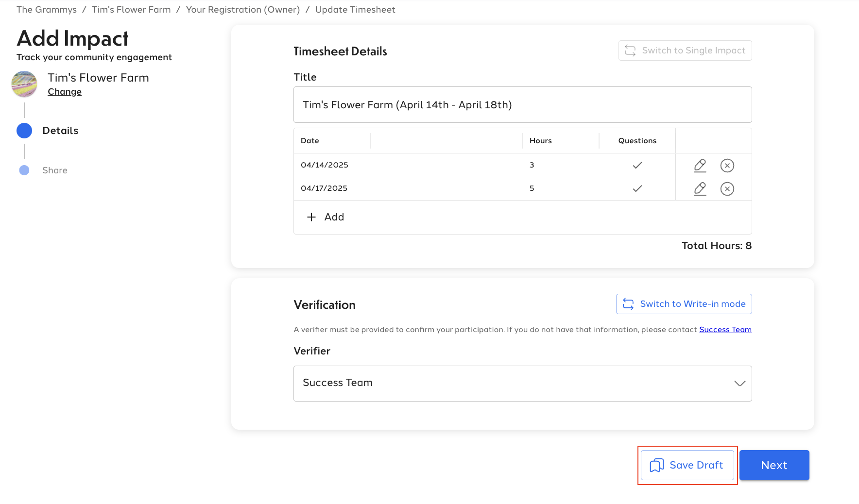Open the Success Team contact link
This screenshot has width=859, height=504.
tap(725, 330)
